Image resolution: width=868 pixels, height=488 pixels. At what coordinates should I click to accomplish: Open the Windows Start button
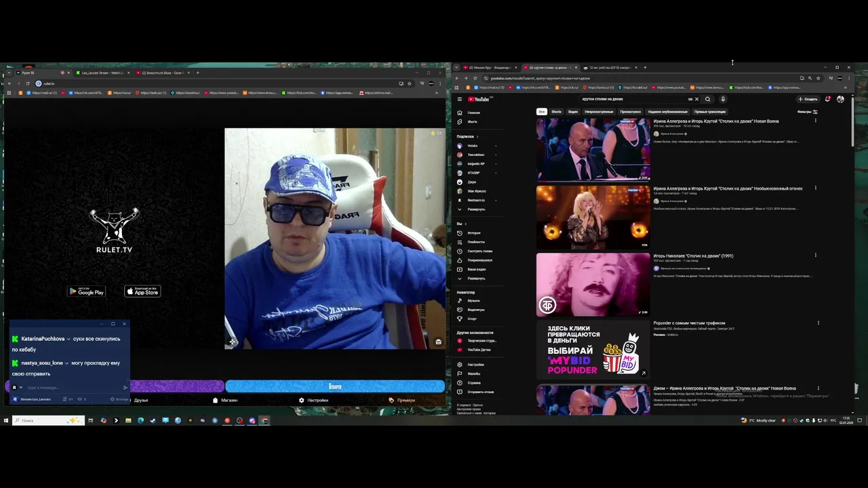coord(5,420)
